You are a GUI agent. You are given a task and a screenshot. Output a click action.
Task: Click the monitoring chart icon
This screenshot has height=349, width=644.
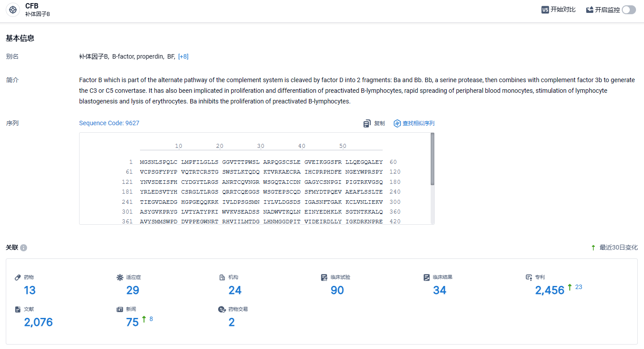click(590, 10)
